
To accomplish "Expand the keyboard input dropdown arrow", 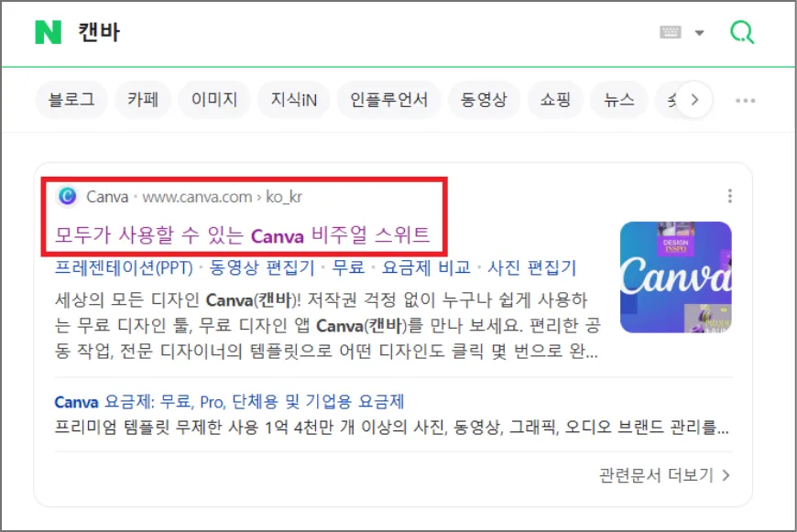I will (x=699, y=33).
